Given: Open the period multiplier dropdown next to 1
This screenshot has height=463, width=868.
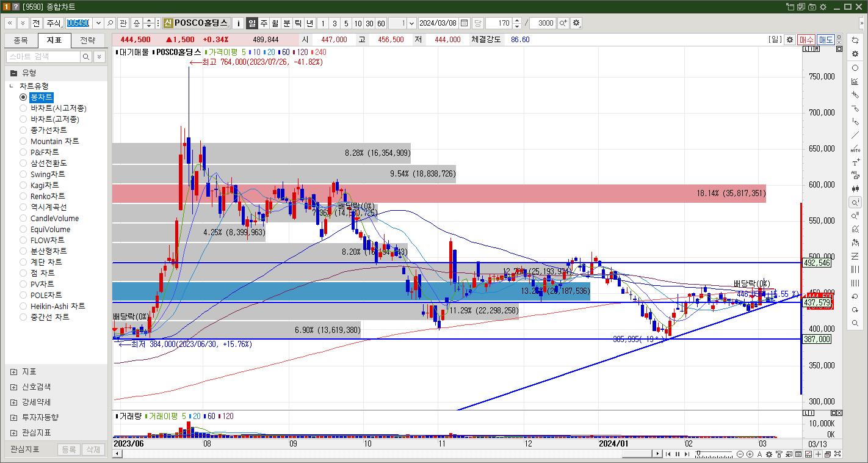Looking at the screenshot, I should coord(411,23).
